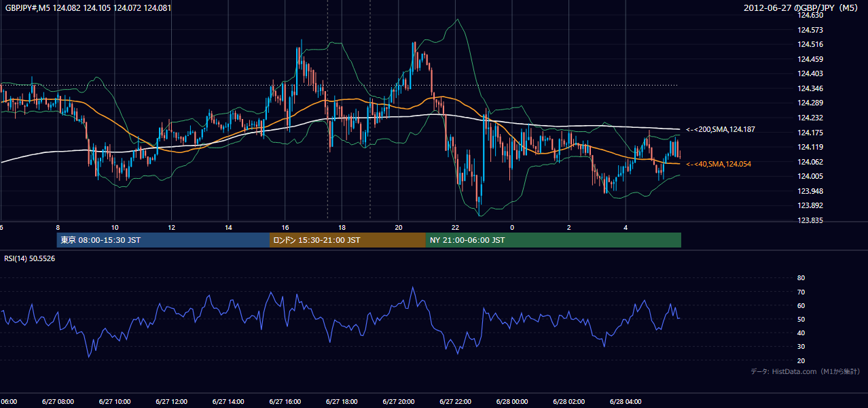
Task: Click price axis value 124.459
Action: coord(810,59)
